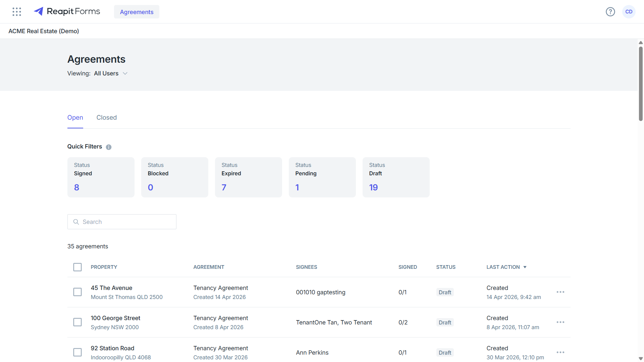
Task: Click signees TenantOne Tan, Two Tenant
Action: 334,322
